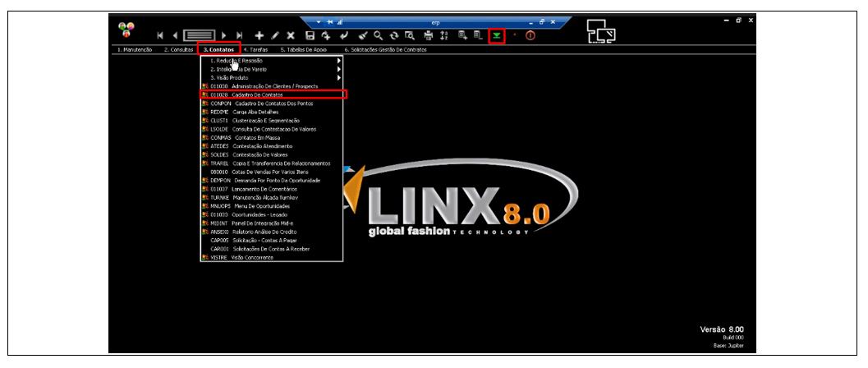Select ANSEXO Relatorio Análise De Credito
Image resolution: width=868 pixels, height=368 pixels.
[271, 232]
